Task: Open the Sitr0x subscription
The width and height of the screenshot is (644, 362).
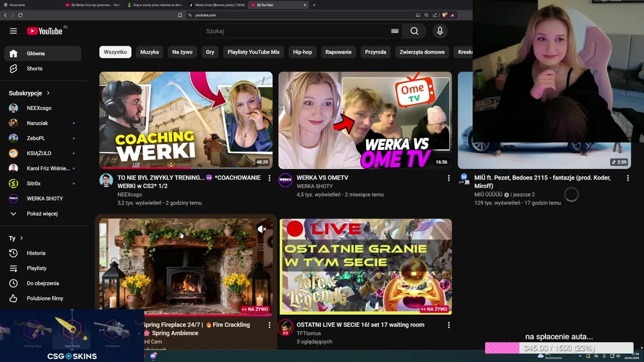Action: [x=43, y=184]
